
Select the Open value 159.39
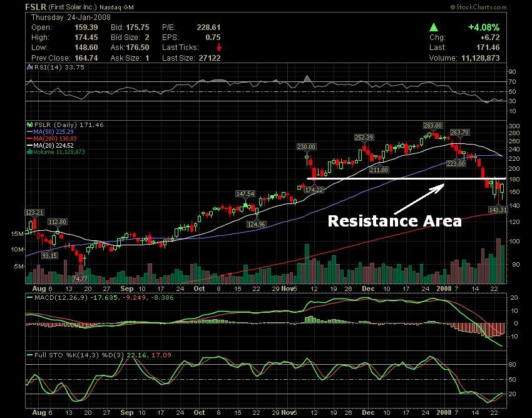tap(86, 28)
